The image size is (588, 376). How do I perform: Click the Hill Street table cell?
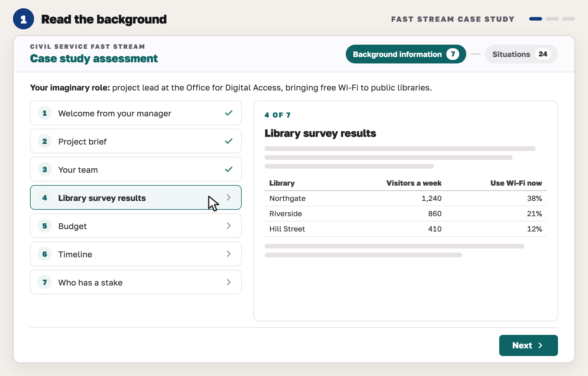tap(287, 229)
